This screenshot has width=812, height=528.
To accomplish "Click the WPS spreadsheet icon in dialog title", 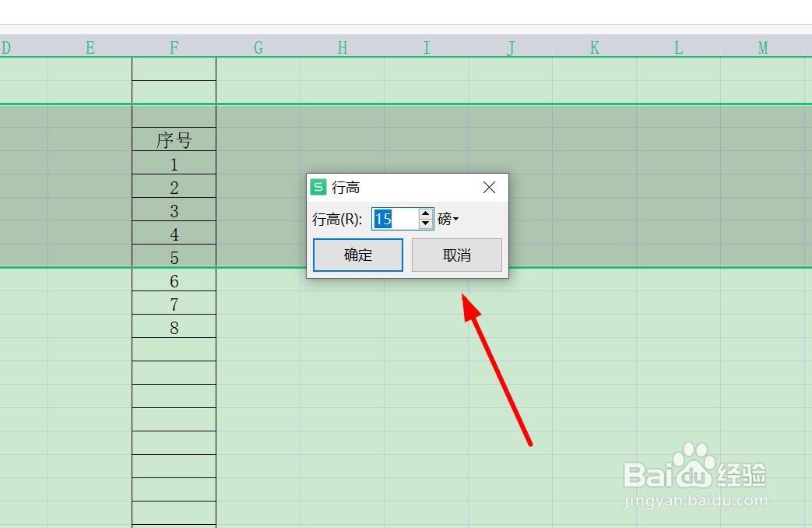I will 318,187.
